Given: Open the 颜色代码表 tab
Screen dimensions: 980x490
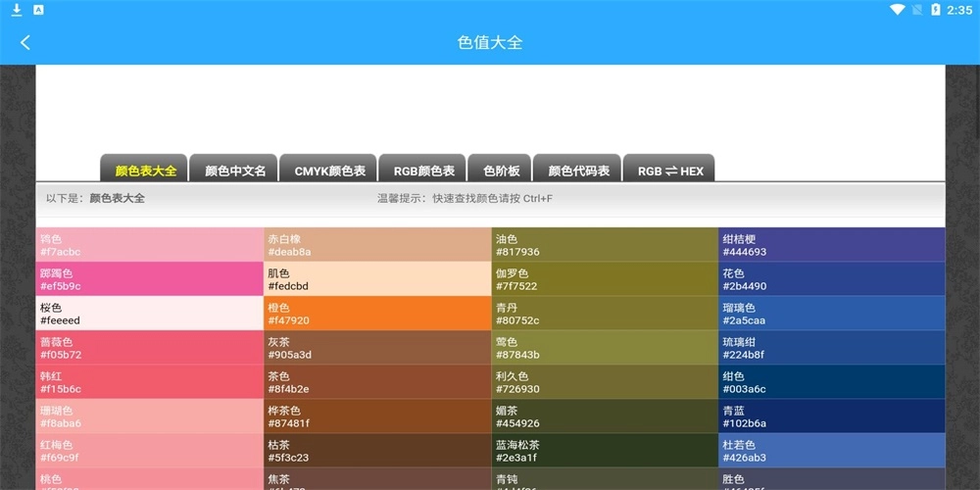Looking at the screenshot, I should point(578,170).
